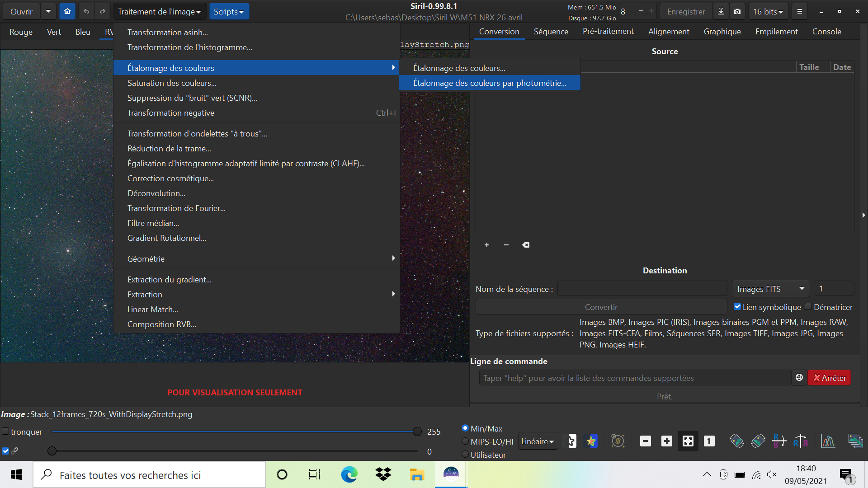Screen dimensions: 868x488
Task: Select the MIPS-LO/HI radio button
Action: pyautogui.click(x=465, y=441)
